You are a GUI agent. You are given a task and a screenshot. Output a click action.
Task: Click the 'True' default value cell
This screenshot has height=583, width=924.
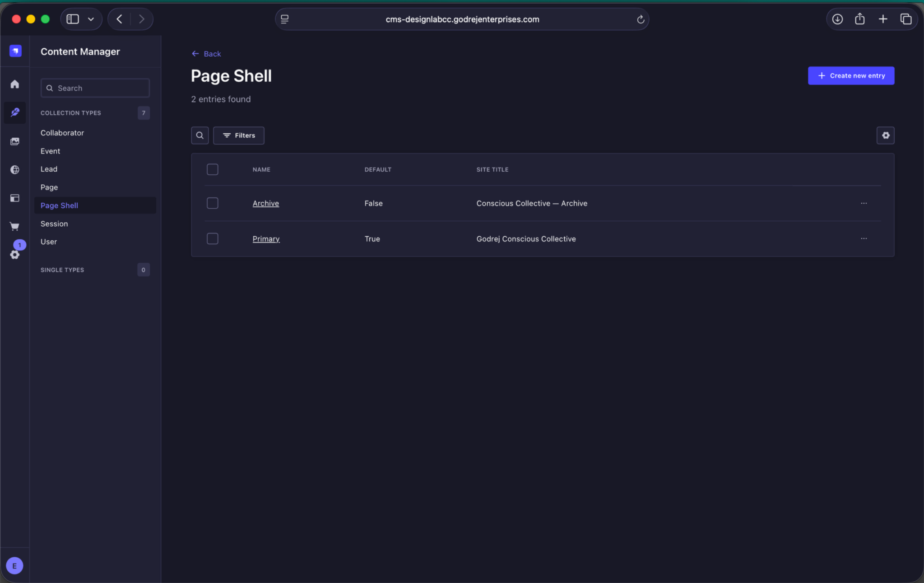coord(372,238)
